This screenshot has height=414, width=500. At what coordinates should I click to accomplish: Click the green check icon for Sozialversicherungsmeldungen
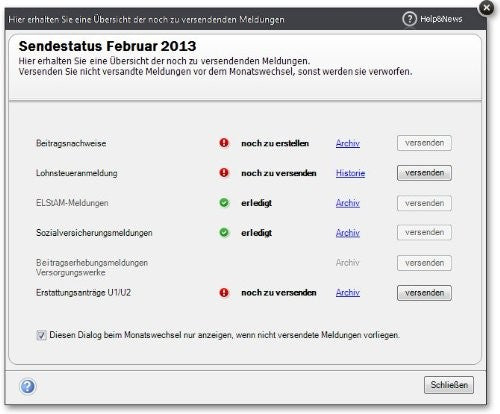(x=224, y=232)
